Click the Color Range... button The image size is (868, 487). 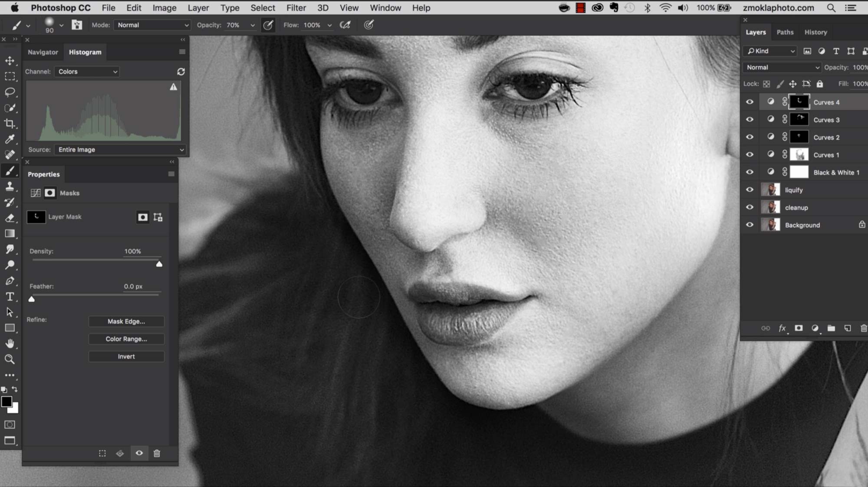[x=126, y=339]
